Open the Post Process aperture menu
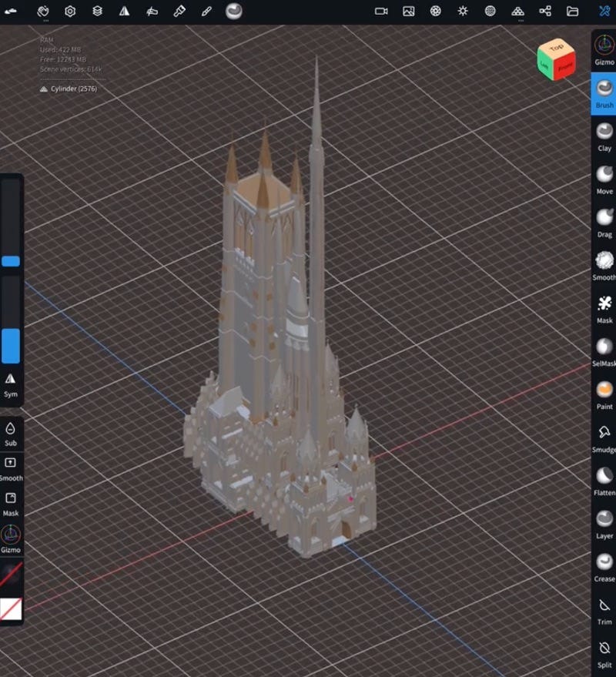The height and width of the screenshot is (677, 616). 436,12
